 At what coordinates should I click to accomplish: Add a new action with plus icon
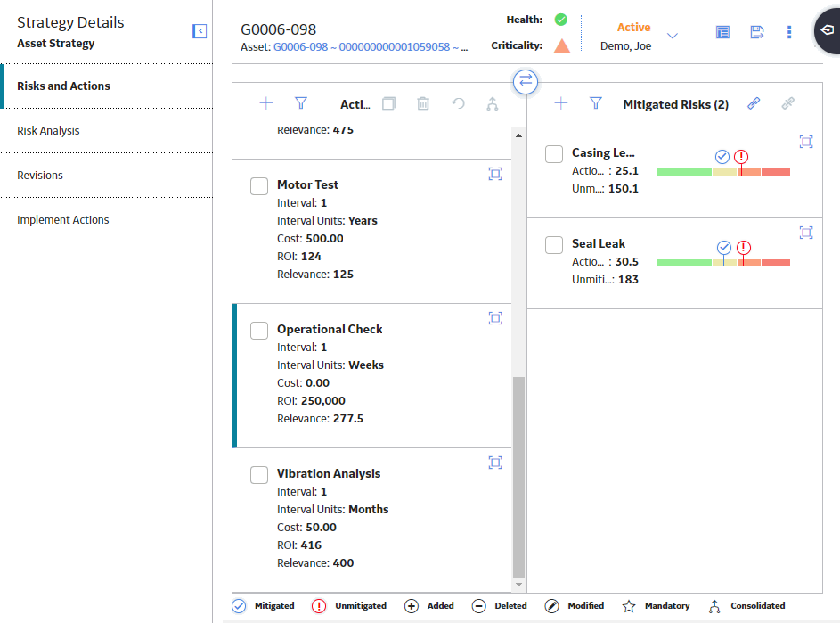pyautogui.click(x=266, y=103)
